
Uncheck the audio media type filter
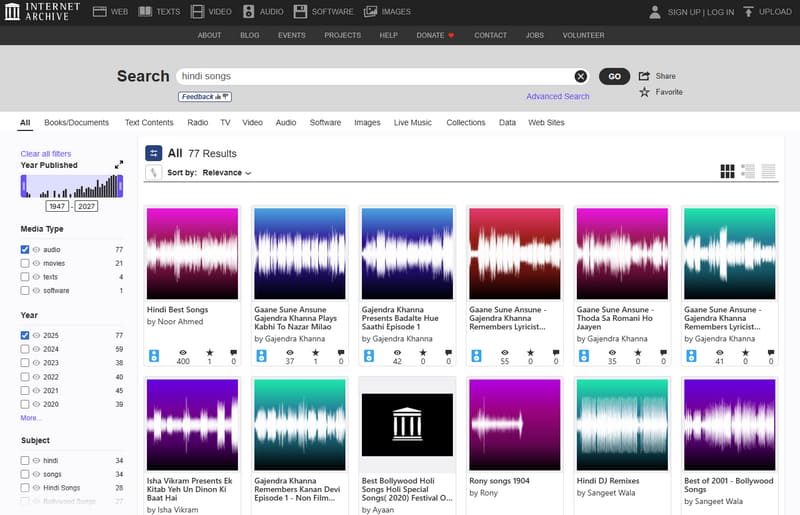pyautogui.click(x=24, y=249)
